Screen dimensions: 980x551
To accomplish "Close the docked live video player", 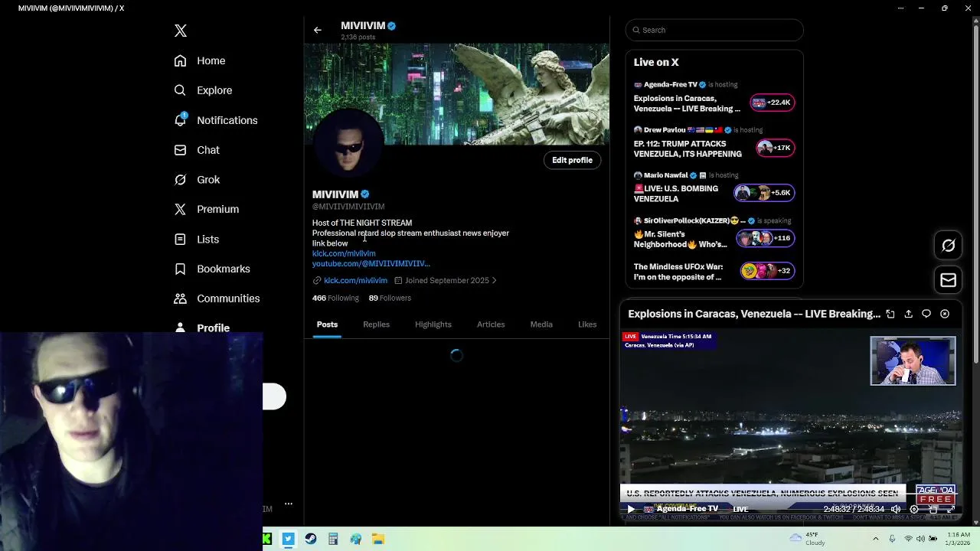I will tap(945, 314).
